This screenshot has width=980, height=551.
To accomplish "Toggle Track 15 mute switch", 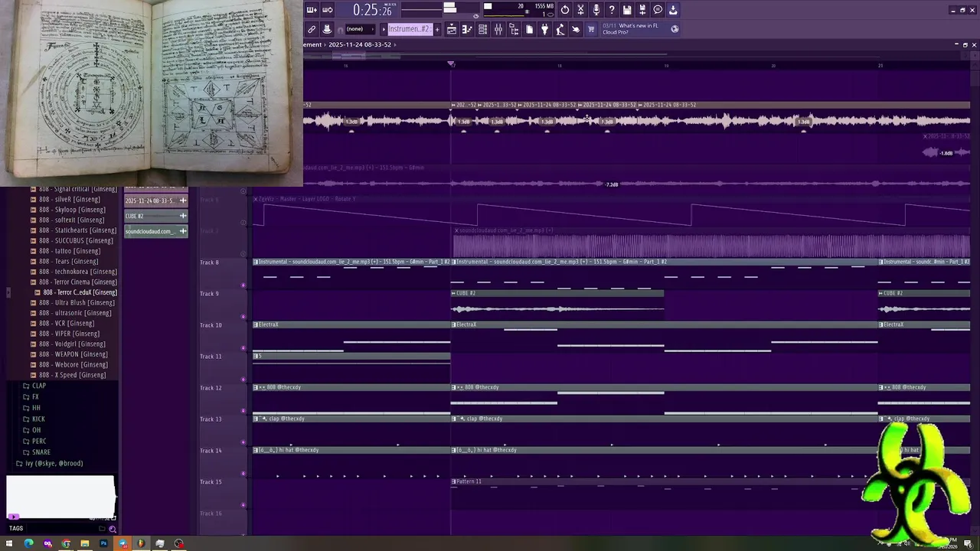I will click(x=243, y=505).
